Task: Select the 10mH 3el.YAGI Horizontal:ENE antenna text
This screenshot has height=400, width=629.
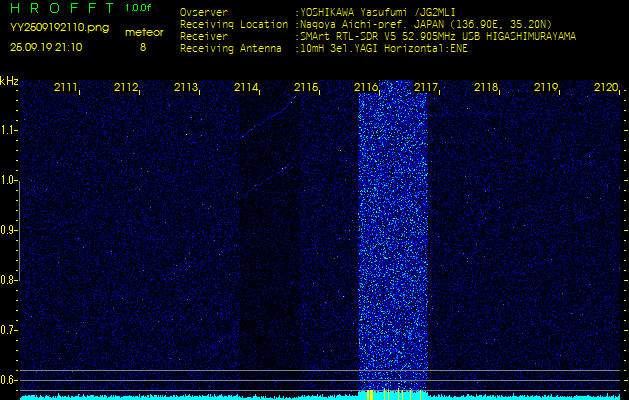Action: (x=383, y=49)
